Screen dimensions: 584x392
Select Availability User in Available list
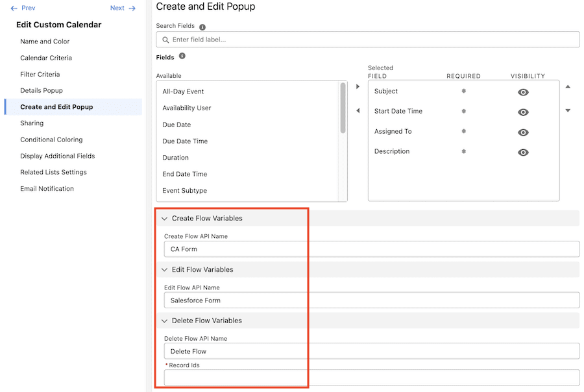187,108
